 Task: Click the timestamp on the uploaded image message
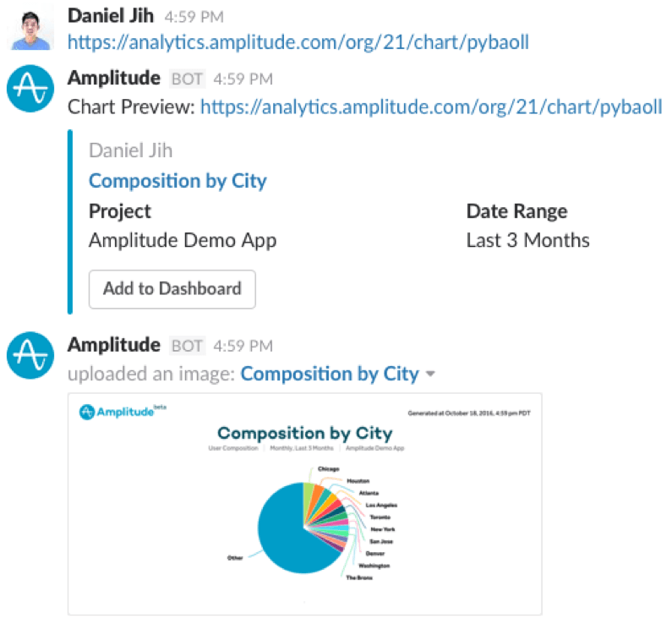point(243,346)
